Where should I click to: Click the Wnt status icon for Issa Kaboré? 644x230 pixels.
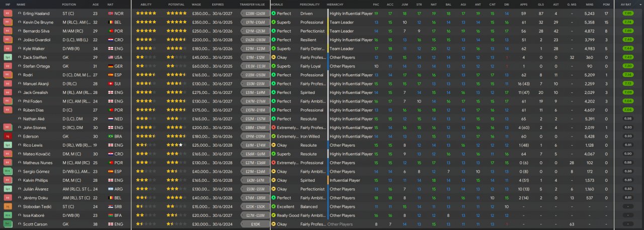pyautogui.click(x=8, y=215)
